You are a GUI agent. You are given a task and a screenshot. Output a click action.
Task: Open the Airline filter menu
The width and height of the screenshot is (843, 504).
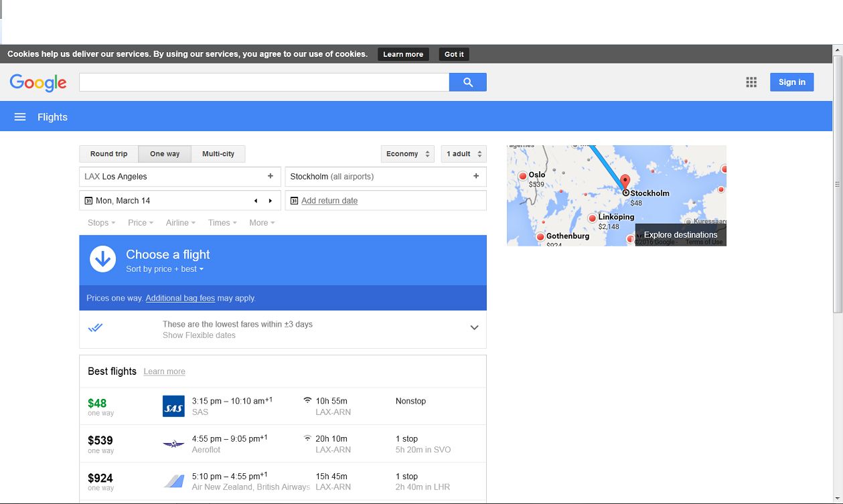coord(180,223)
